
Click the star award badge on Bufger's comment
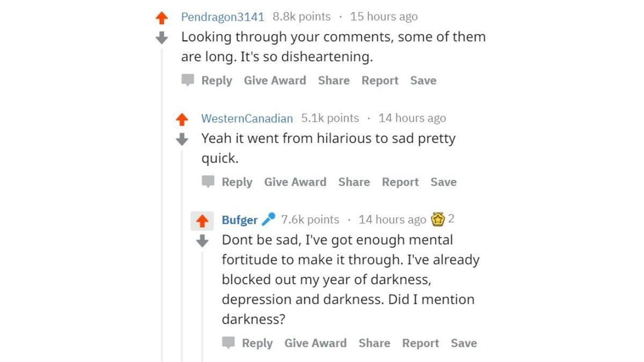click(438, 219)
